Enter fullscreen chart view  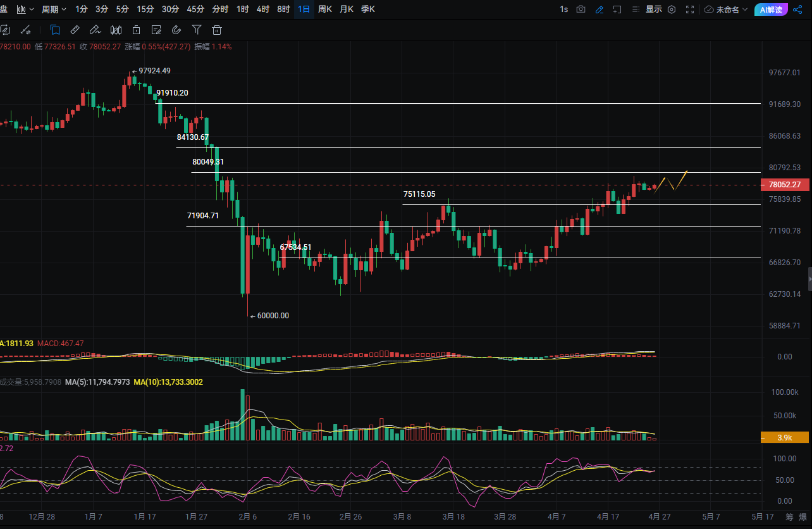click(691, 9)
